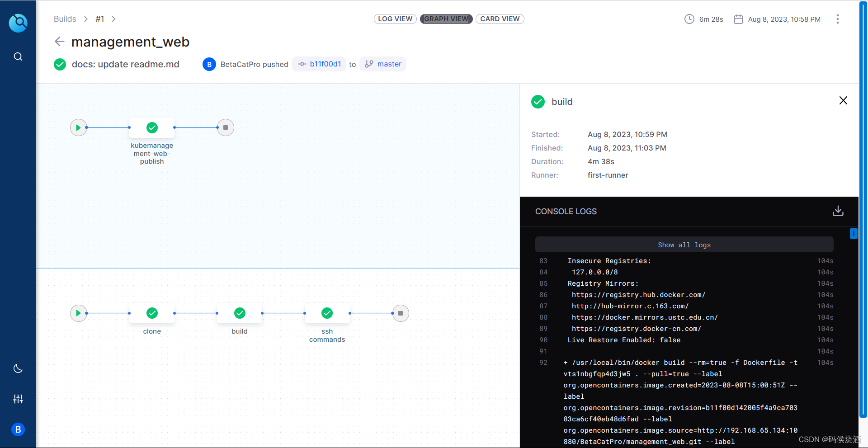Open commit b11f00d1 link
Image resolution: width=868 pixels, height=448 pixels.
(x=319, y=64)
